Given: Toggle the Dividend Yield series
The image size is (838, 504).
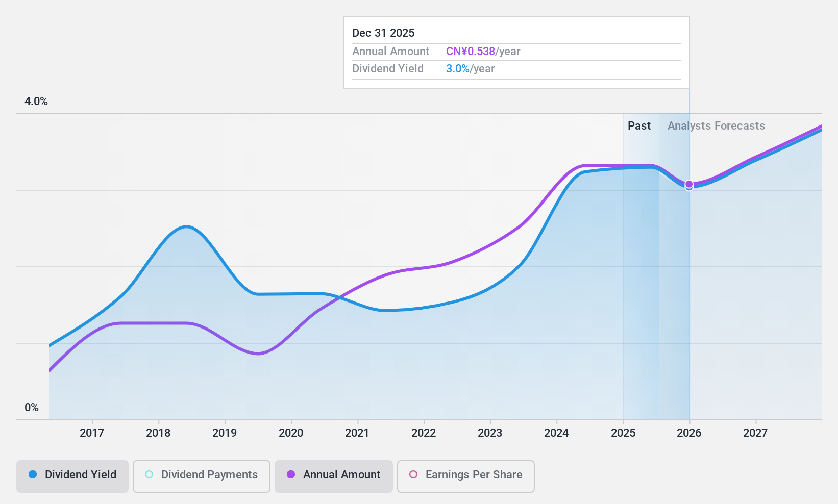Looking at the screenshot, I should 72,476.
